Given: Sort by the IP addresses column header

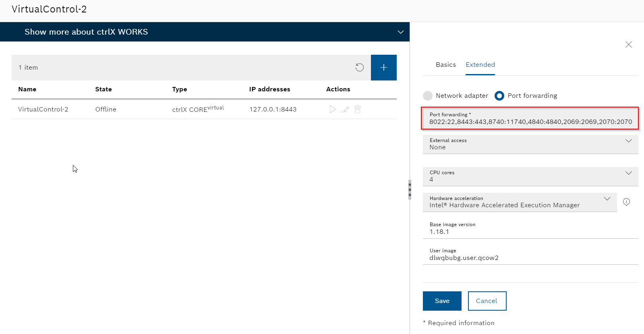Looking at the screenshot, I should pyautogui.click(x=270, y=89).
